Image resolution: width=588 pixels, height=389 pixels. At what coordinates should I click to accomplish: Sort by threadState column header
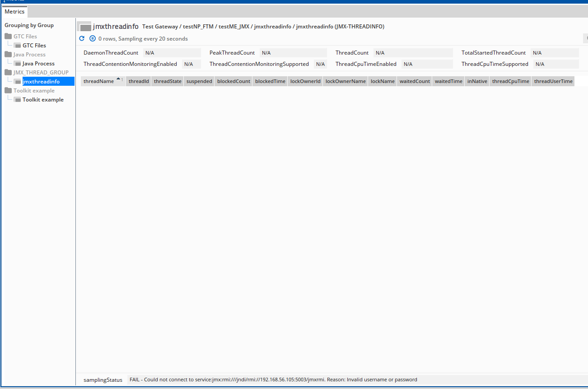coord(168,81)
